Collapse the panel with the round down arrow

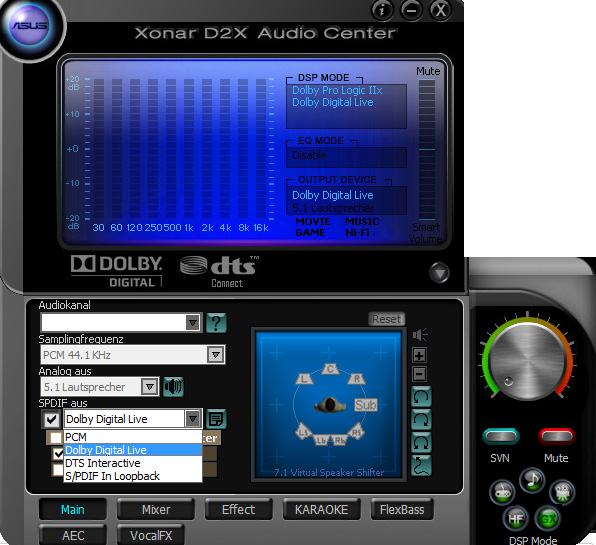click(x=439, y=272)
